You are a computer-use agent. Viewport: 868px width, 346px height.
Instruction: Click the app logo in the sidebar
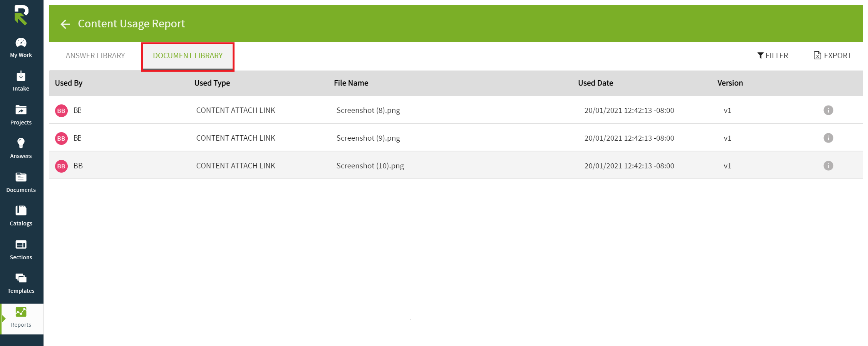21,15
